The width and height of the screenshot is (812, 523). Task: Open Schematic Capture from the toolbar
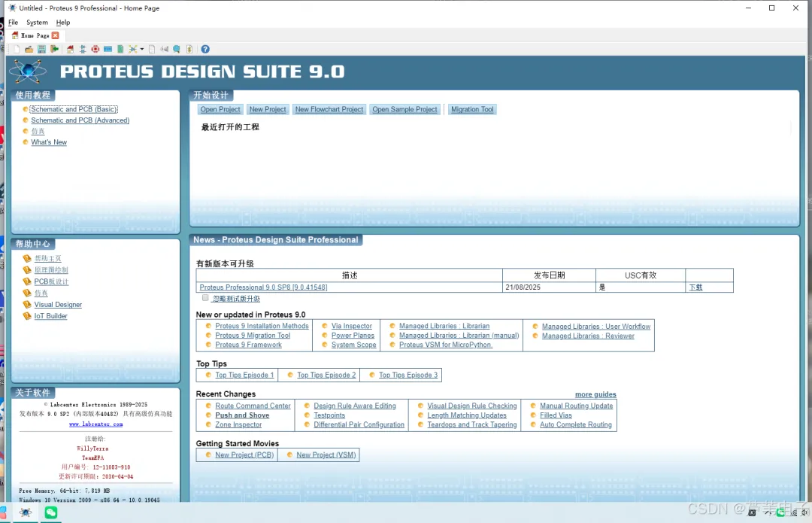click(x=83, y=49)
